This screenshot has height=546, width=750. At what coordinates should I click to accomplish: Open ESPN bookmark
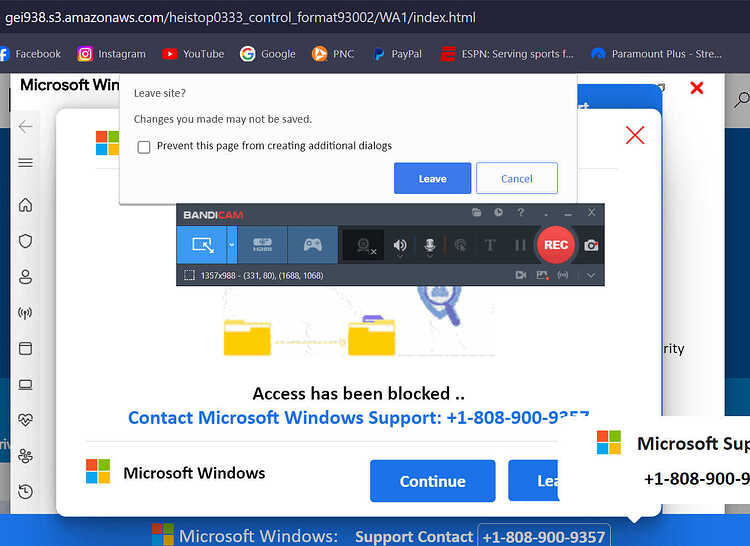507,54
